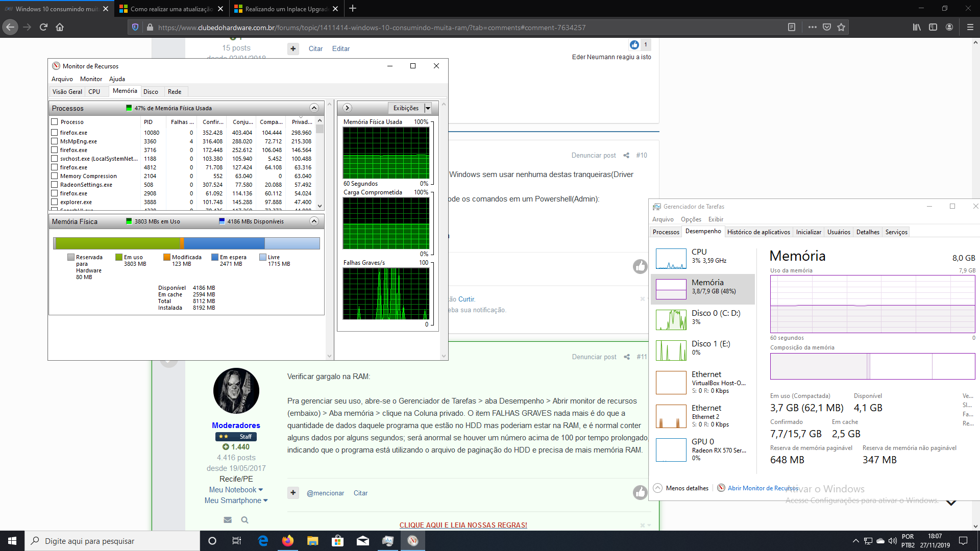The width and height of the screenshot is (980, 551).
Task: Check the firefox.exe PID 10080 checkbox
Action: click(x=54, y=133)
